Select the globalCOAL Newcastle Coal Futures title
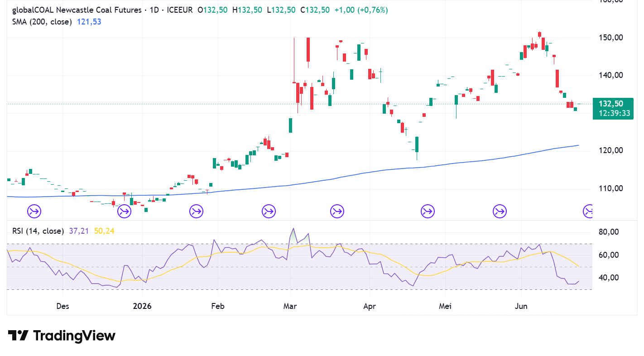 (77, 10)
